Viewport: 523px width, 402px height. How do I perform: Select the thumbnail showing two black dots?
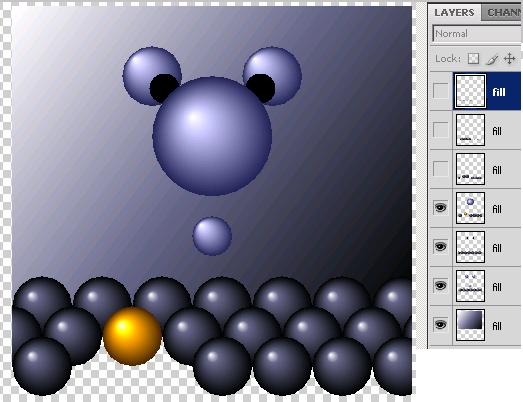coord(470,247)
